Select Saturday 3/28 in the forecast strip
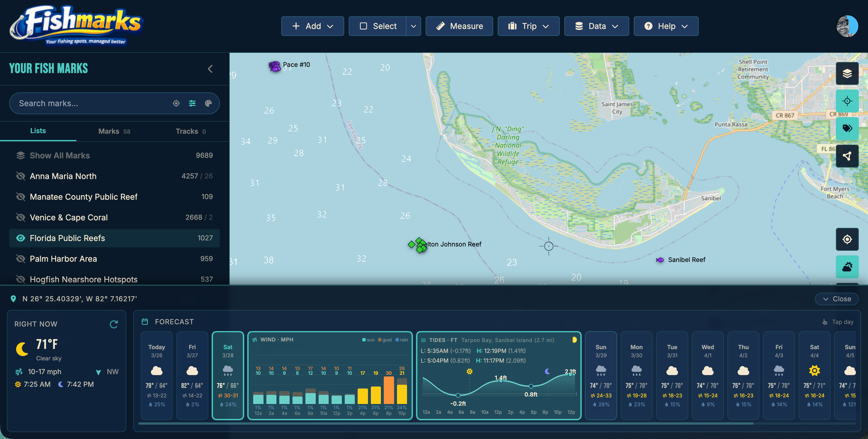This screenshot has height=439, width=868. [228, 375]
